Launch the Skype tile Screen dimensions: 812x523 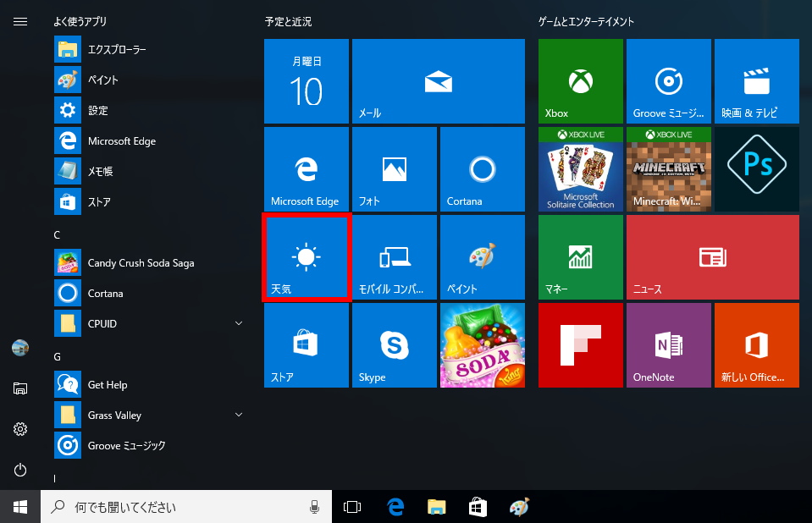tap(394, 345)
